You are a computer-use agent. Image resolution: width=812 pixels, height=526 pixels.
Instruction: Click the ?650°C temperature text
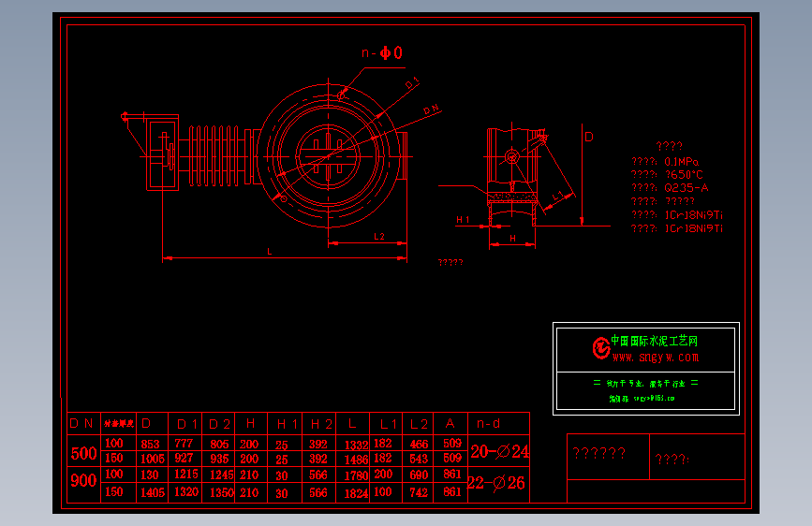pyautogui.click(x=684, y=175)
